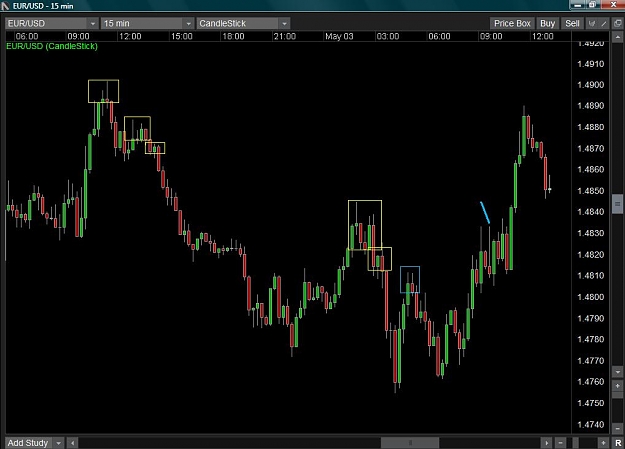Zoom out time axis with minus

pyautogui.click(x=560, y=443)
